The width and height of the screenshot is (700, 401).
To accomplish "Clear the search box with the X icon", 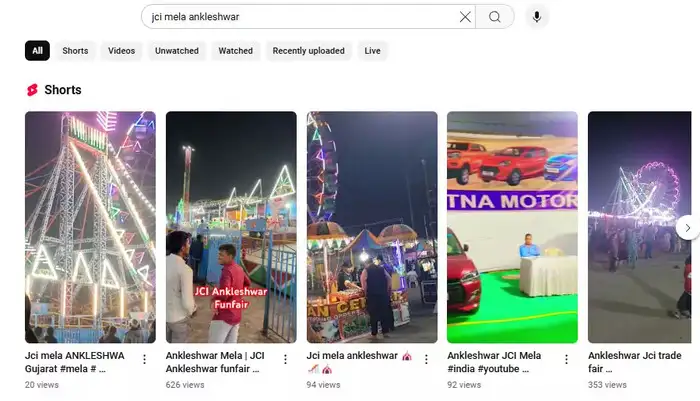I will (465, 17).
